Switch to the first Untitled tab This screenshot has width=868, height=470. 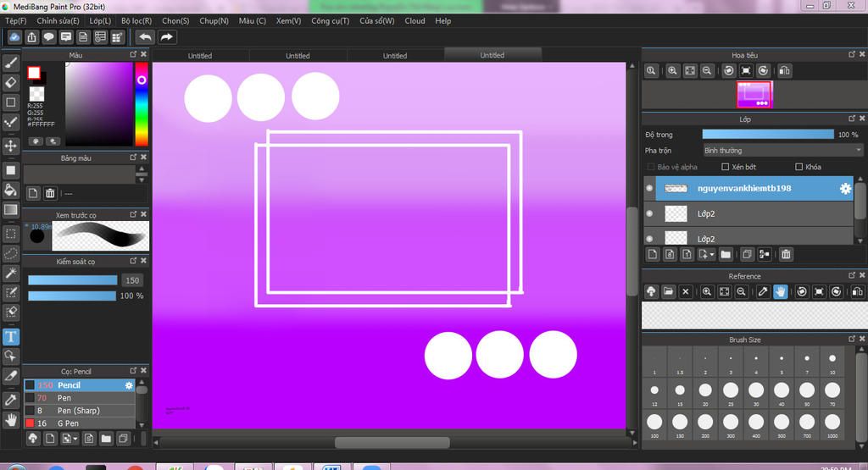click(x=200, y=55)
